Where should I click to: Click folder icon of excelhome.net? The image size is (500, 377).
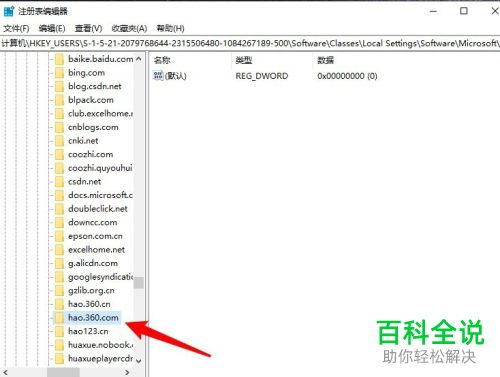tap(59, 250)
